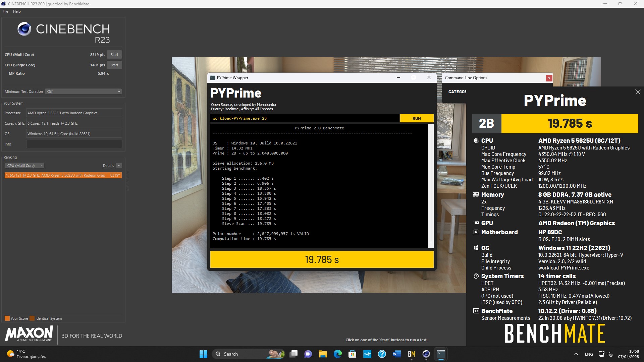Click the 2B category badge in result panel
Screen dimensions: 644x362
click(x=487, y=123)
